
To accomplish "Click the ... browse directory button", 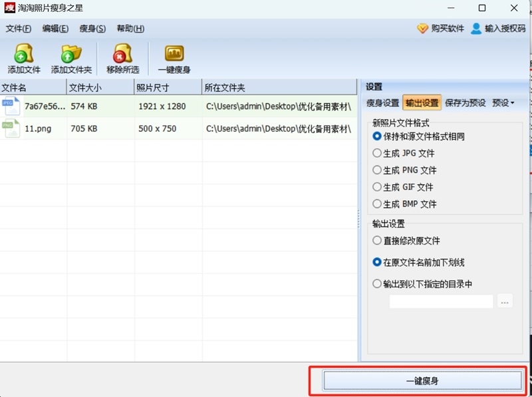I will (x=505, y=301).
